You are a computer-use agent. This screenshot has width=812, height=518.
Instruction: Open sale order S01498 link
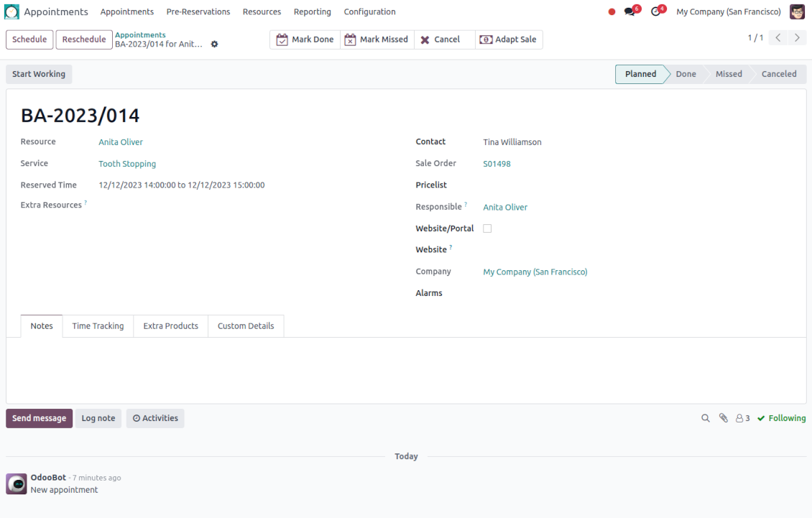tap(497, 164)
